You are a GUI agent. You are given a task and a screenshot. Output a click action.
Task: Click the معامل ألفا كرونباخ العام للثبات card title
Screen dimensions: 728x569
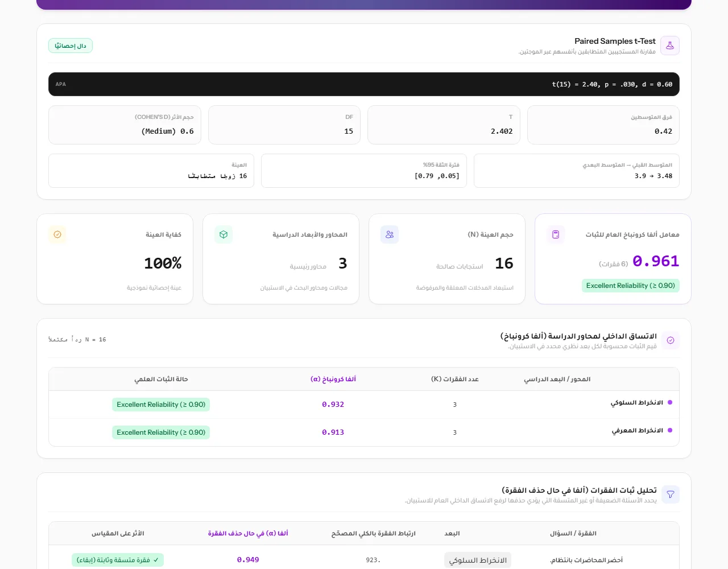[632, 234]
